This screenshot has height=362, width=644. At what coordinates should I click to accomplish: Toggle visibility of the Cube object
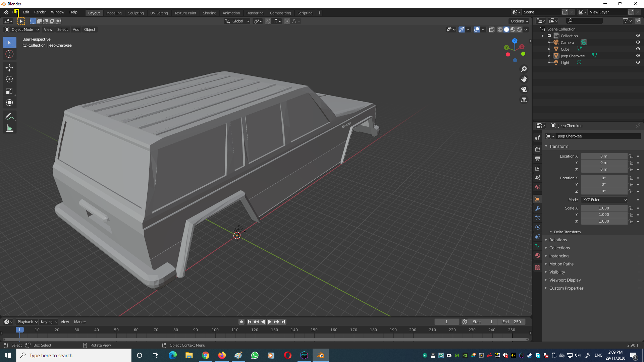[x=638, y=49]
